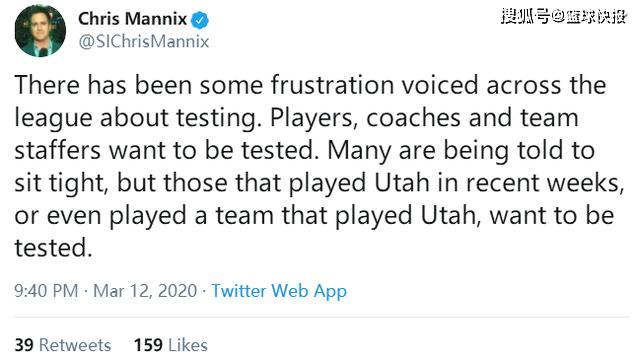Click the line starting "sit tight, but"
Viewport: 640px width, 362px height.
tap(320, 183)
